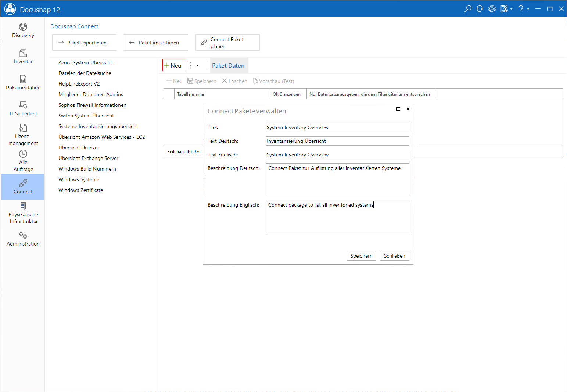Close the Connect Pakete verwalten dialog
Image resolution: width=567 pixels, height=392 pixels.
click(x=408, y=109)
